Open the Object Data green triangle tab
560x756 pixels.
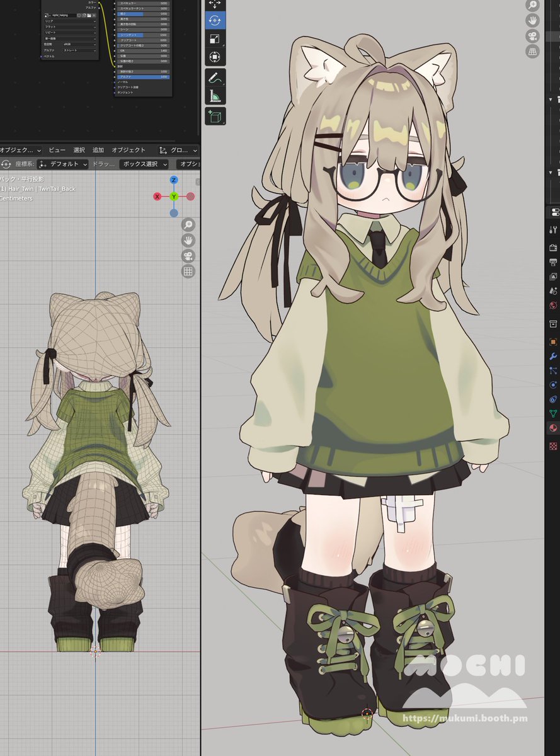[554, 414]
